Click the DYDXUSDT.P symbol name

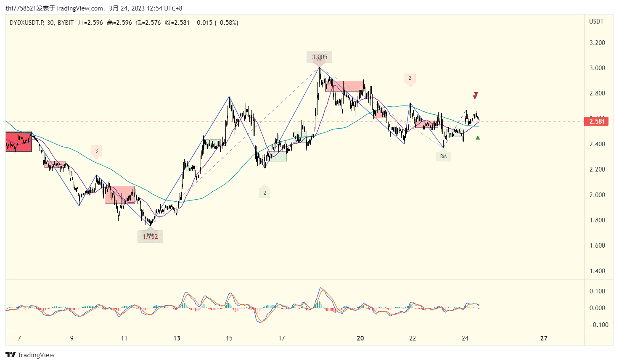[27, 23]
